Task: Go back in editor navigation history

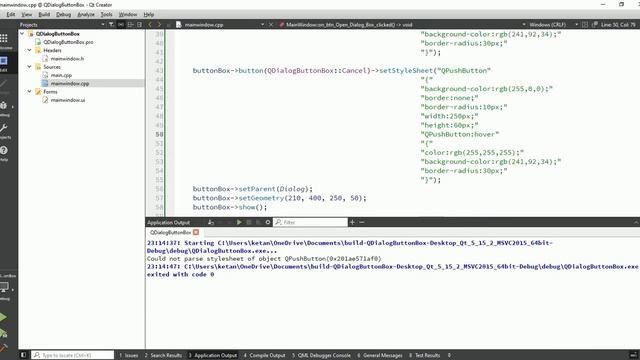Action: click(x=150, y=24)
